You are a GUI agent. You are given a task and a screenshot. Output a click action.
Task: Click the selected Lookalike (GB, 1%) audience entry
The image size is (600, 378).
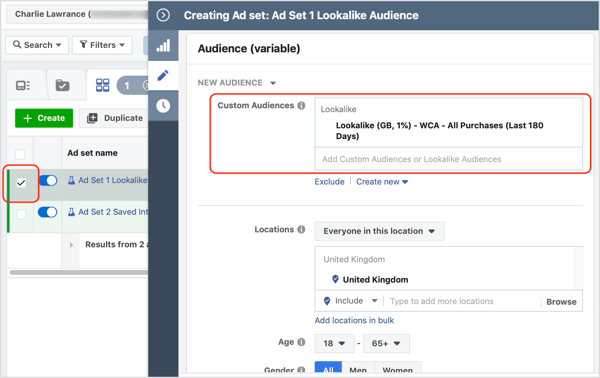439,131
